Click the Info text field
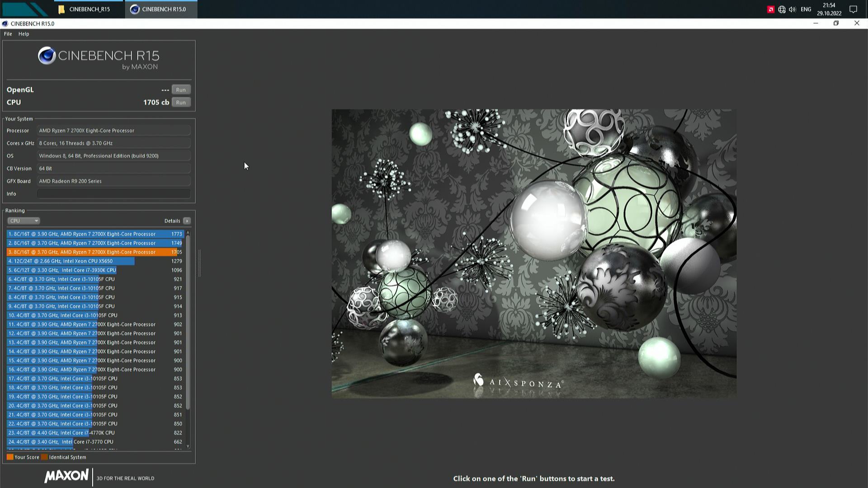This screenshot has height=488, width=868. (113, 194)
